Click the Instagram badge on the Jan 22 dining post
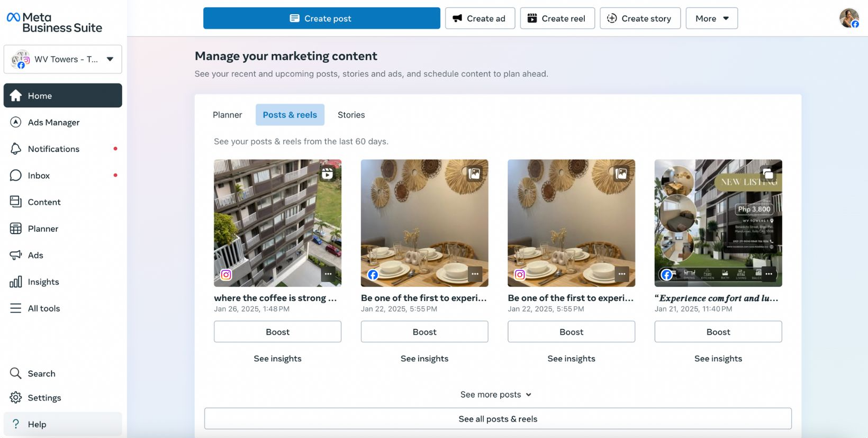868x438 pixels. pyautogui.click(x=520, y=275)
